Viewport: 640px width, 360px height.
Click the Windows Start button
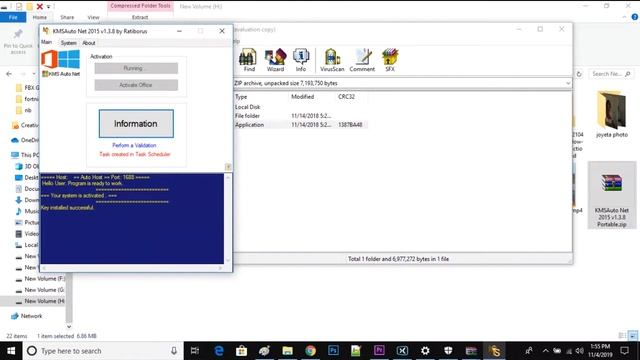[11, 351]
